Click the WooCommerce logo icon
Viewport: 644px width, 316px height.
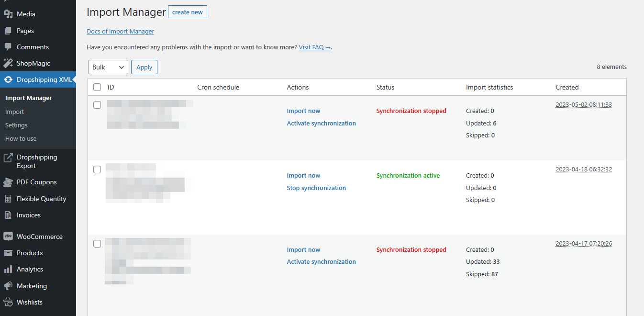[x=8, y=237]
